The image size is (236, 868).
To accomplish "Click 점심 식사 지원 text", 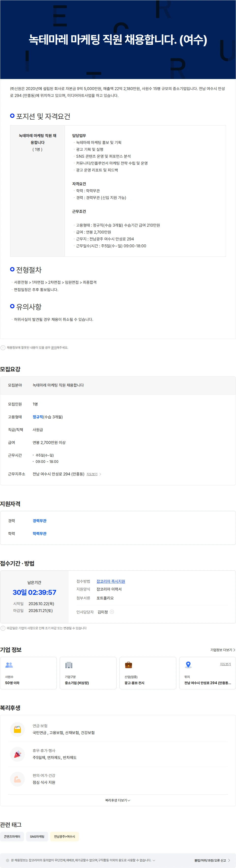I will (x=44, y=782).
